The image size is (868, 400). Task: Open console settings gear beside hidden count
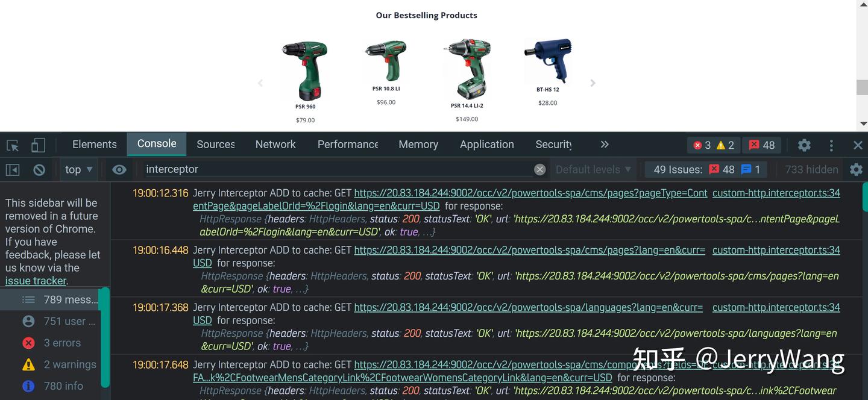[x=856, y=170]
